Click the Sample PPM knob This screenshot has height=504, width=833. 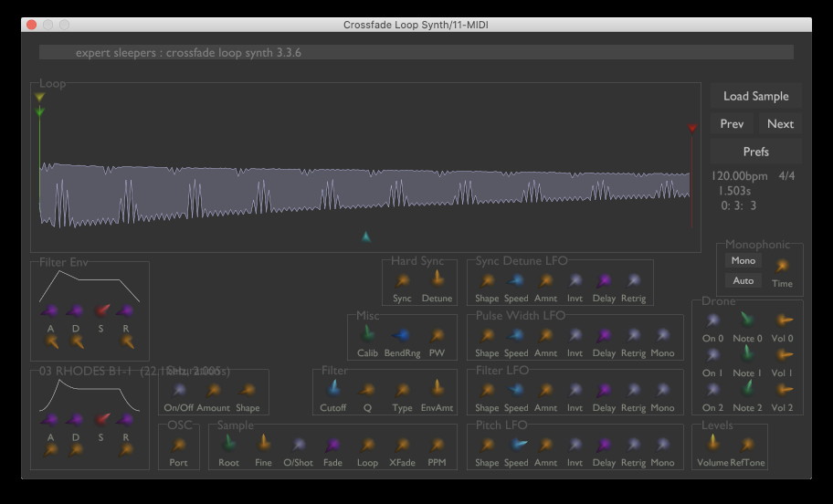coord(437,445)
